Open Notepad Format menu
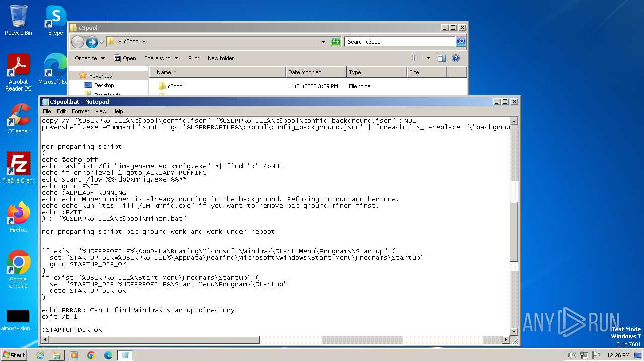Image resolution: width=644 pixels, height=362 pixels. pyautogui.click(x=80, y=111)
